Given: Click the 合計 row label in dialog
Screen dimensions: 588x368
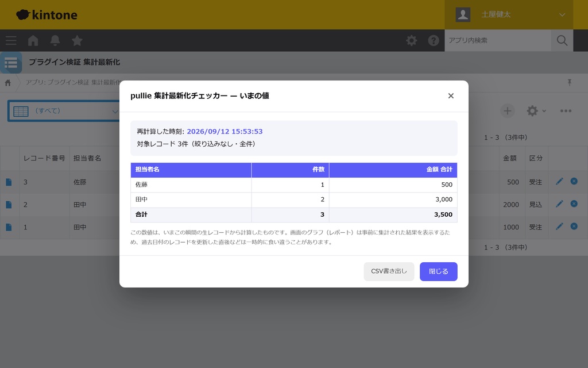Looking at the screenshot, I should (x=141, y=214).
